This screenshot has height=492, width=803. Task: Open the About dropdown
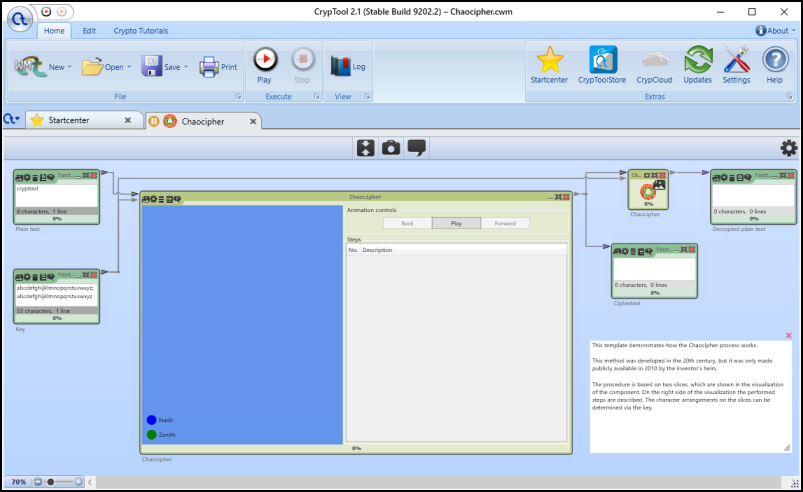(x=775, y=31)
